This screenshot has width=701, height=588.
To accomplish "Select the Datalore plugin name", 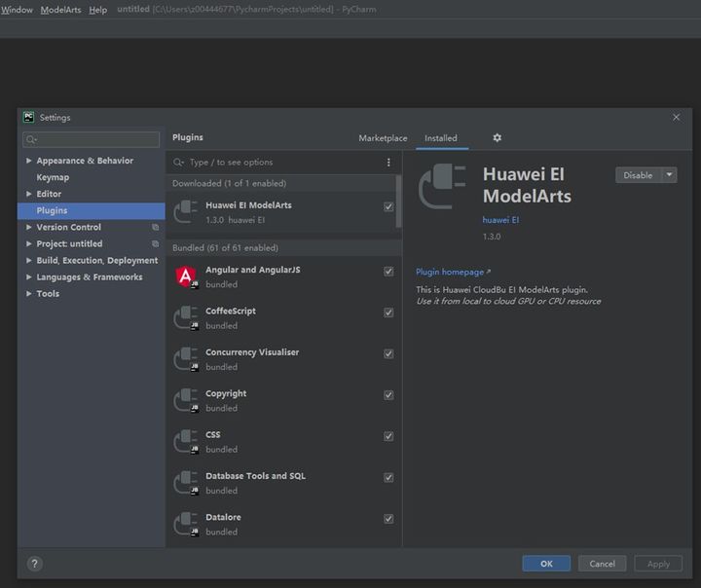I will pyautogui.click(x=223, y=517).
